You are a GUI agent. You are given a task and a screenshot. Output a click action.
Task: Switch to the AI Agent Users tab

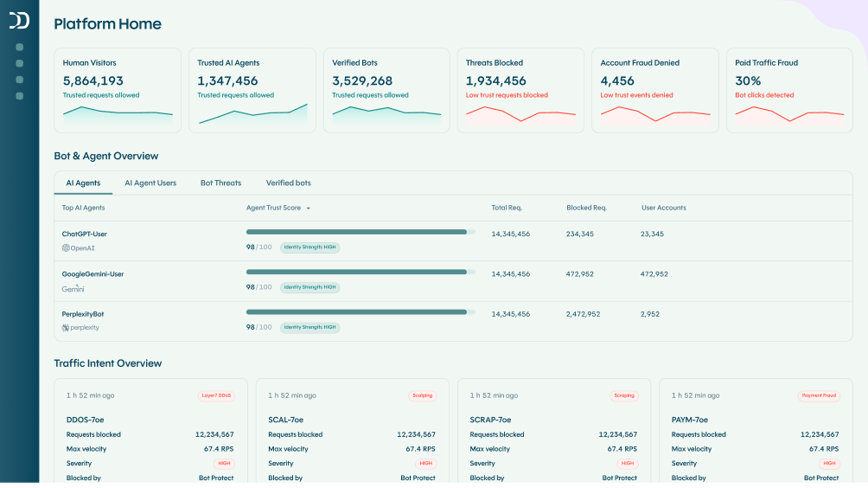150,183
